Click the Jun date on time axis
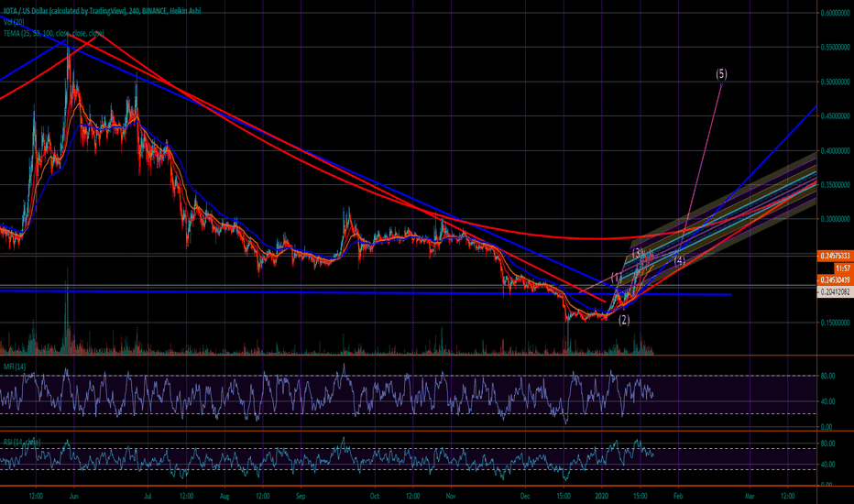Viewport: 854px width, 504px height. [x=74, y=497]
